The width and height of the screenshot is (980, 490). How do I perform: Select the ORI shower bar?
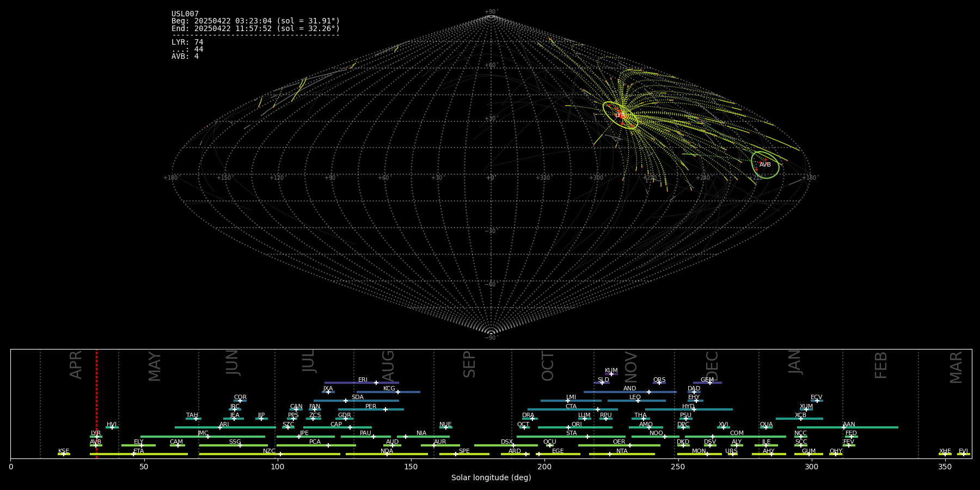575,427
